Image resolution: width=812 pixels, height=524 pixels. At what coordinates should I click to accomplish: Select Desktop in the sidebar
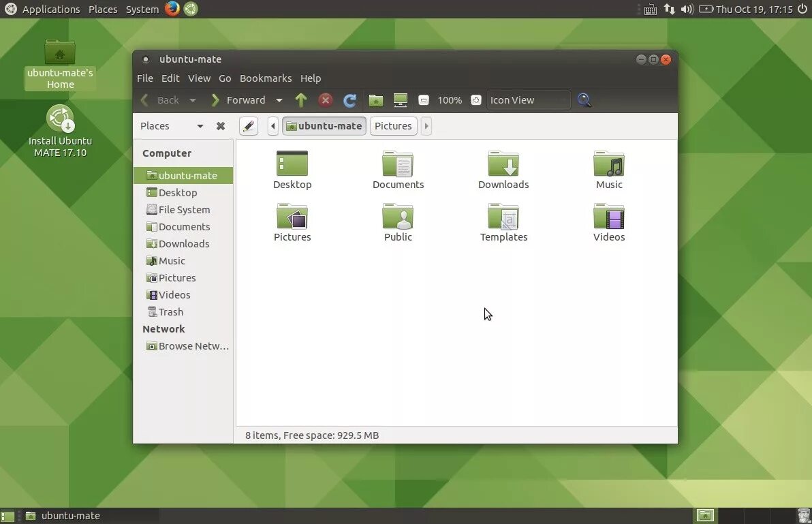pos(183,193)
